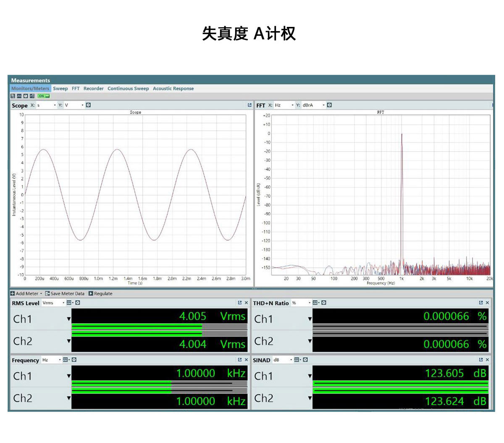Open Scope settings gear icon

pos(88,105)
